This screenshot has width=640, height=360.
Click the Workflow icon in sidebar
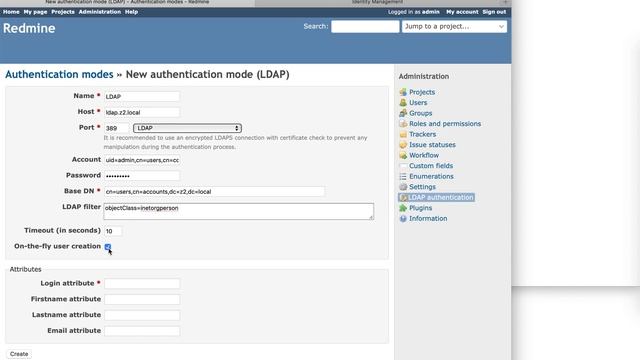(403, 155)
